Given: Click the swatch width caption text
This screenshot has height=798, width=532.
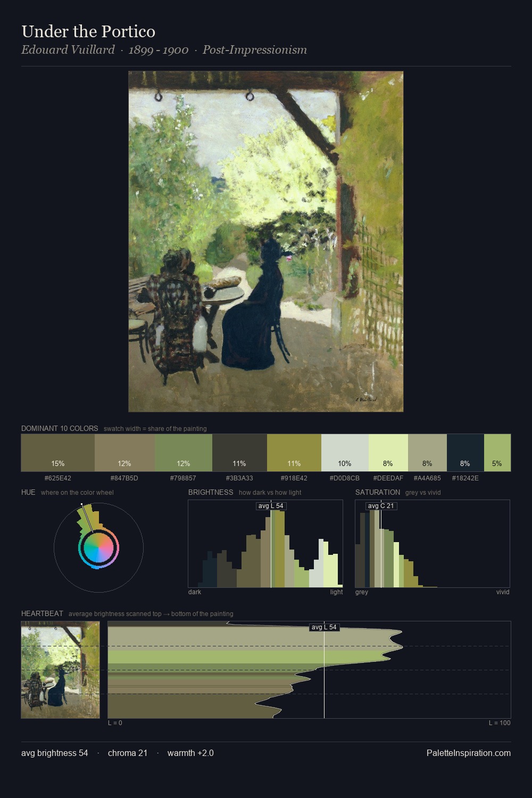Looking at the screenshot, I should pos(155,429).
